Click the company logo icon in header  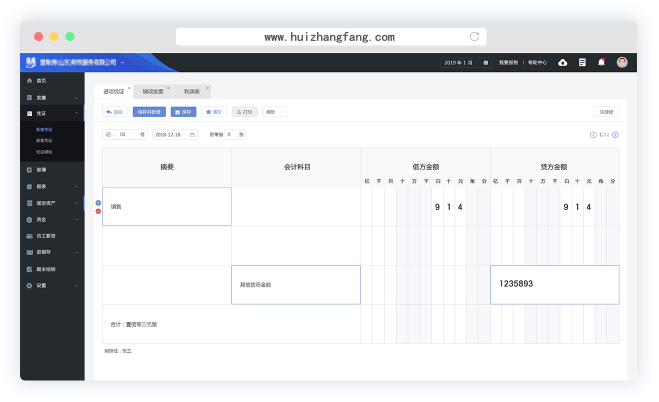(x=31, y=63)
